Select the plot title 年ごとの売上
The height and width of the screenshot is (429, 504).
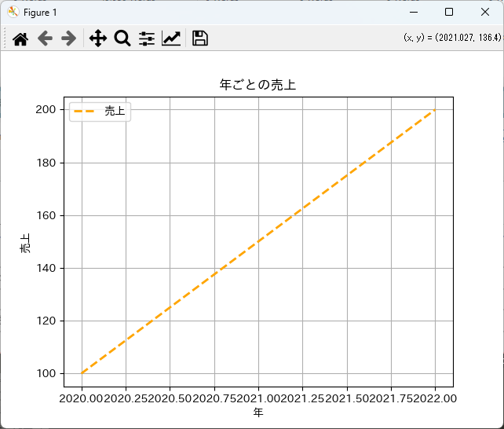(x=257, y=85)
